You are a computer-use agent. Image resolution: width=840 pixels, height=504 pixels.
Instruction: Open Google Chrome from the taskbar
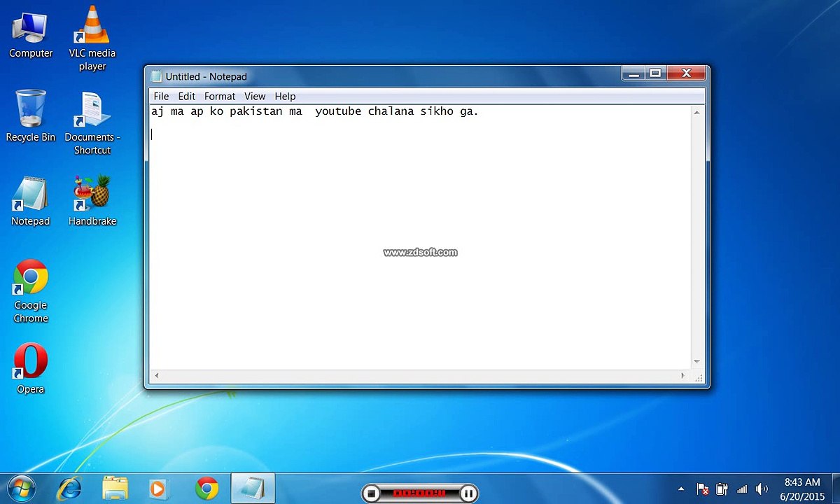click(x=206, y=488)
